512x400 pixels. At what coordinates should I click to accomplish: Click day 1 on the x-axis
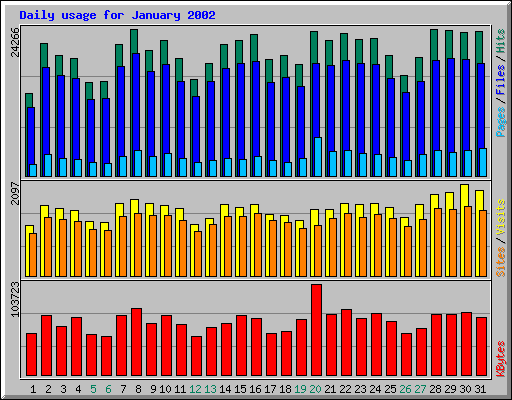[x=33, y=389]
